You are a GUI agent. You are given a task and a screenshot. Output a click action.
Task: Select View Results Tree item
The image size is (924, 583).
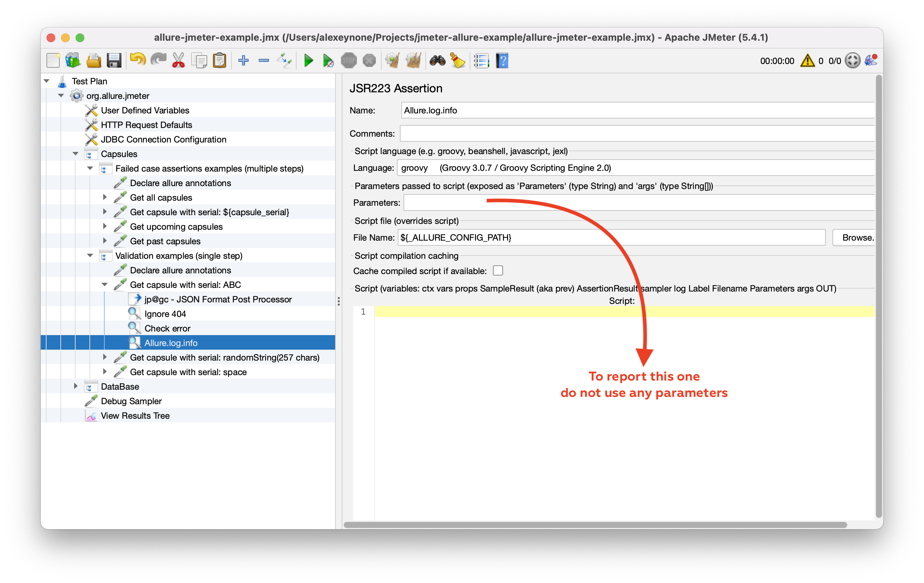(135, 416)
